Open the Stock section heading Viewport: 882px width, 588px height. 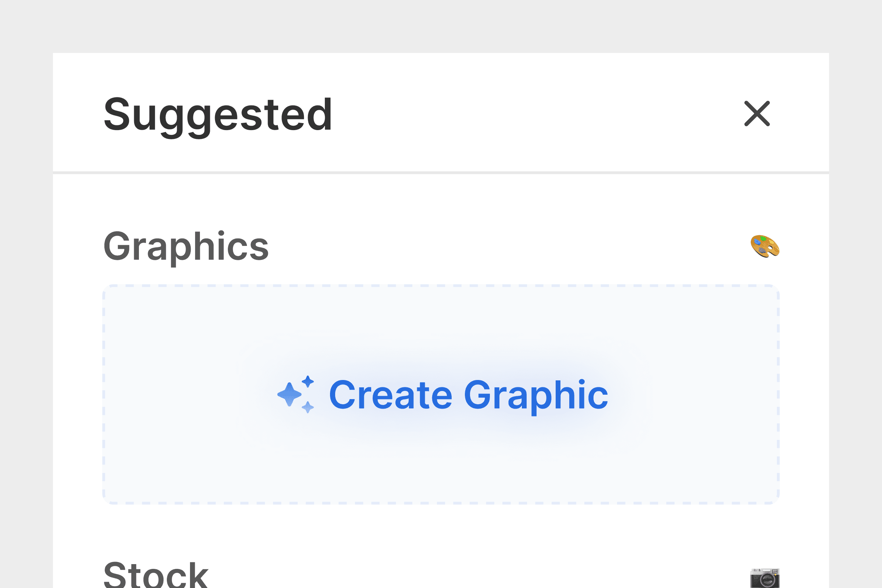tap(155, 576)
